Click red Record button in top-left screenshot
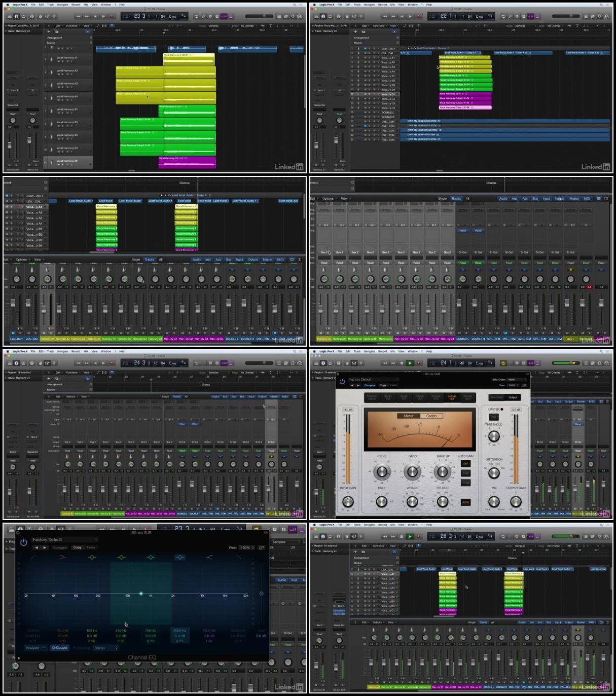This screenshot has width=616, height=696. [x=112, y=16]
